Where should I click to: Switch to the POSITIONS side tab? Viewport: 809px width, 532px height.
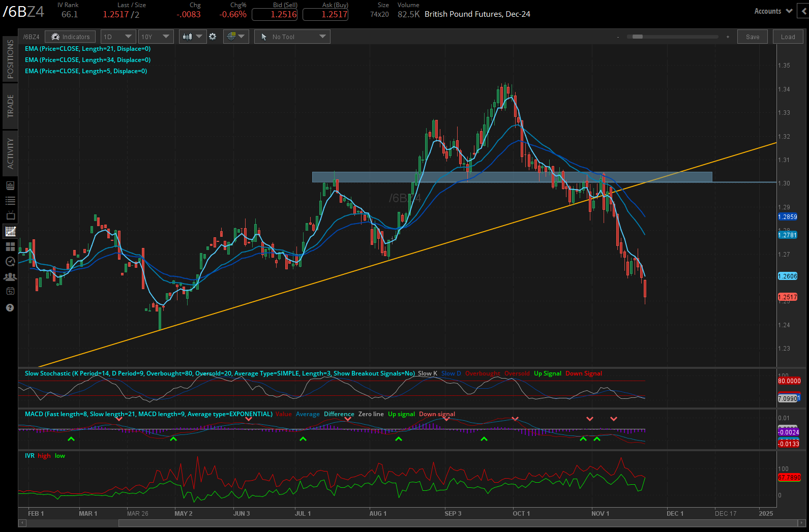tap(10, 59)
